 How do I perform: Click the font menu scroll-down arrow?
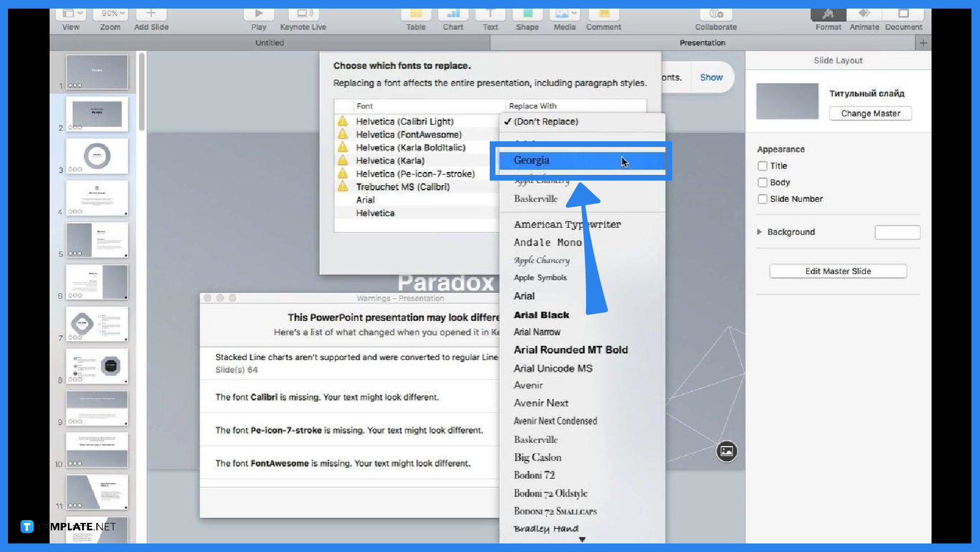tap(582, 539)
